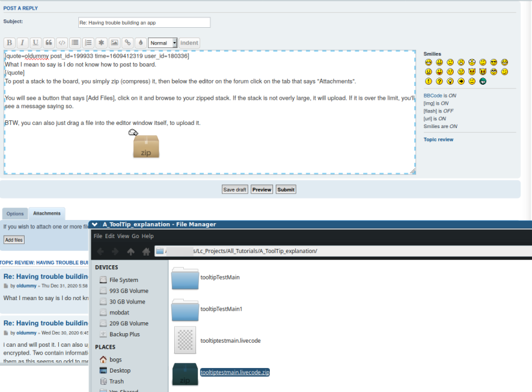This screenshot has height=392, width=532.
Task: Click in the Subject input field
Action: click(x=144, y=23)
